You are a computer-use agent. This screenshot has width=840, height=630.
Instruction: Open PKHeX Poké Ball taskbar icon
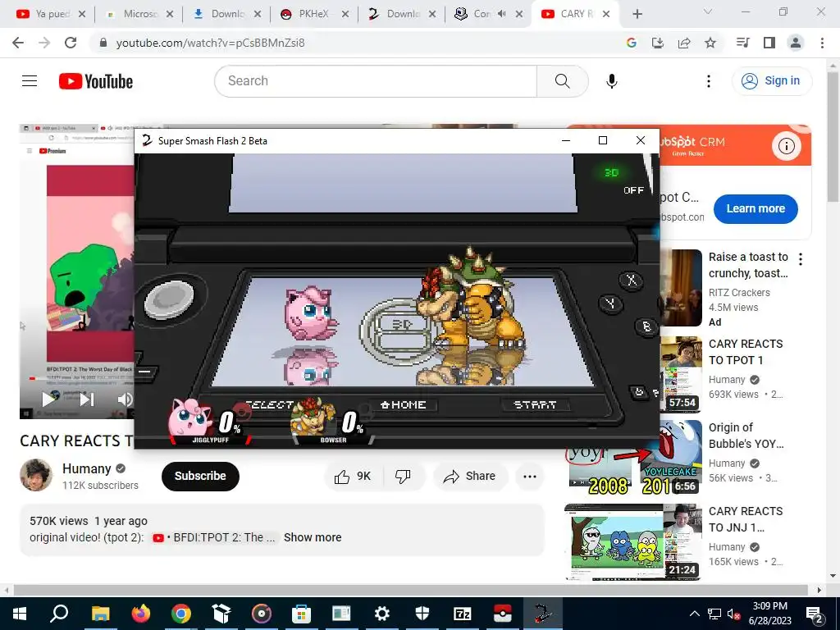pyautogui.click(x=502, y=614)
